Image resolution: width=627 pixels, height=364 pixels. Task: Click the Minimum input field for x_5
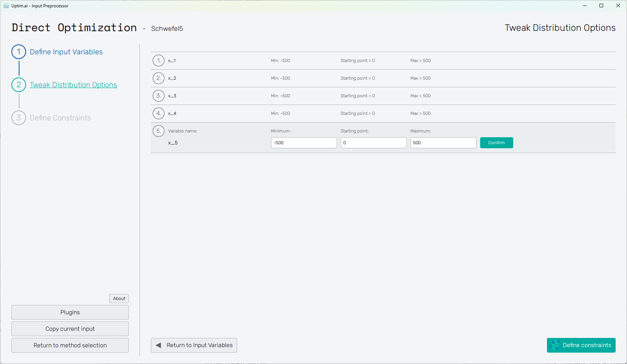(304, 143)
